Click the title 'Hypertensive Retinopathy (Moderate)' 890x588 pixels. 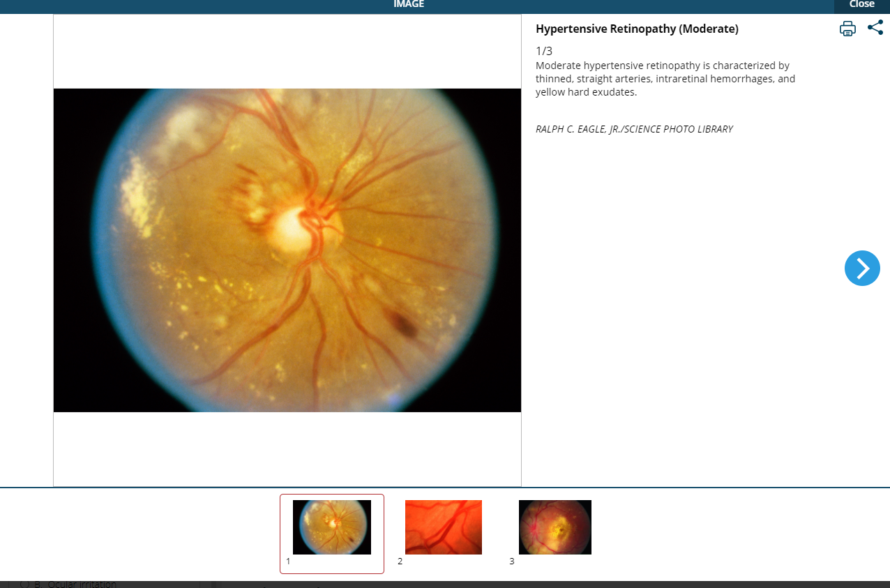(x=637, y=29)
